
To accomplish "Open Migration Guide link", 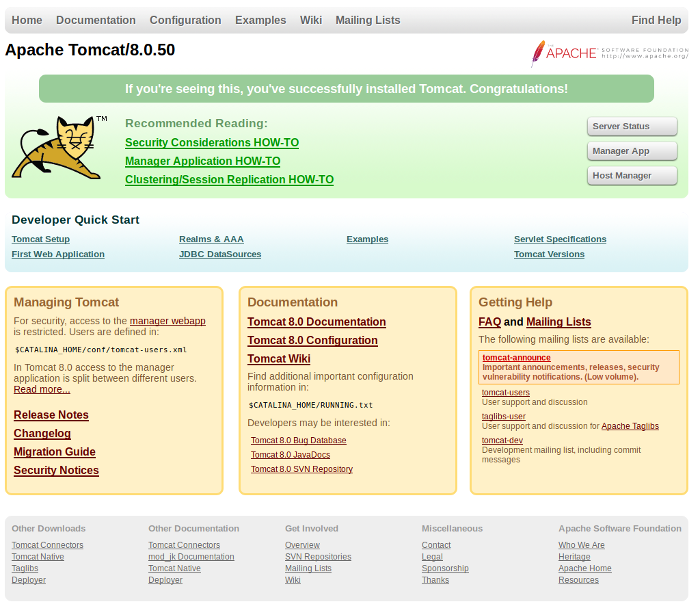I will point(54,452).
